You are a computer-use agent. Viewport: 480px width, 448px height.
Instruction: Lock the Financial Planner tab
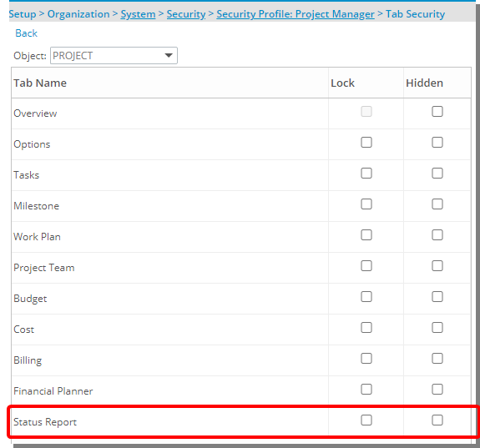click(x=366, y=390)
